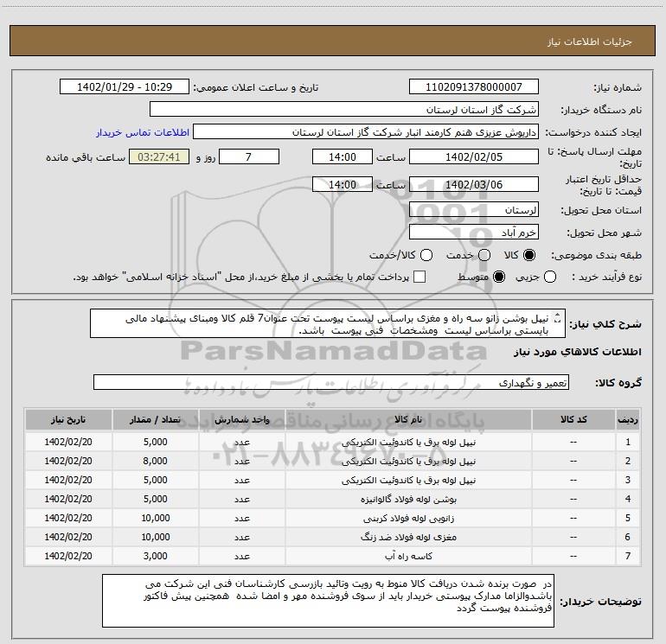Screen dimensions: 666x644
Task: Click the remaining days field showing 7
Action: pos(249,156)
